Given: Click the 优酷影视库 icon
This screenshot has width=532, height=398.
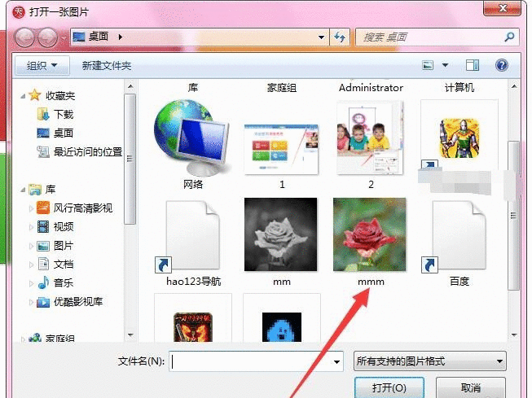Looking at the screenshot, I should point(43,301).
